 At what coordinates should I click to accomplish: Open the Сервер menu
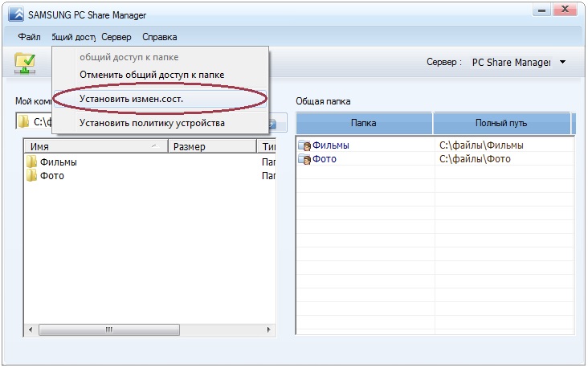pyautogui.click(x=116, y=37)
